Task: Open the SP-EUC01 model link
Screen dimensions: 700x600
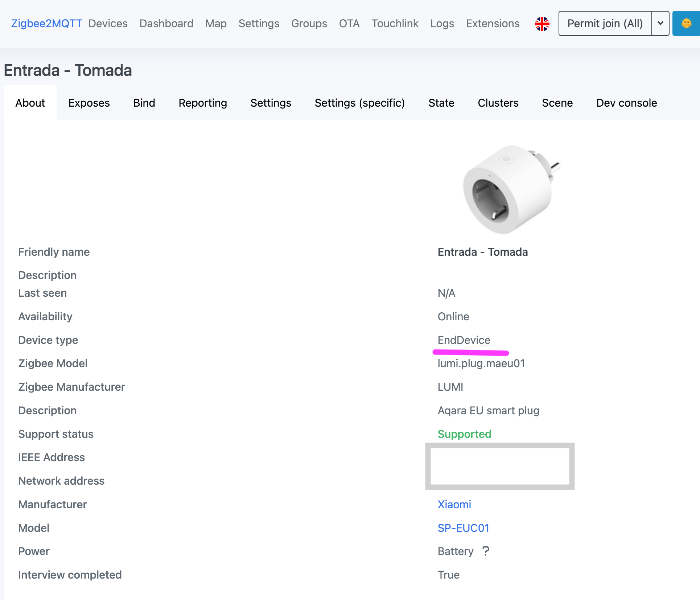Action: point(463,528)
